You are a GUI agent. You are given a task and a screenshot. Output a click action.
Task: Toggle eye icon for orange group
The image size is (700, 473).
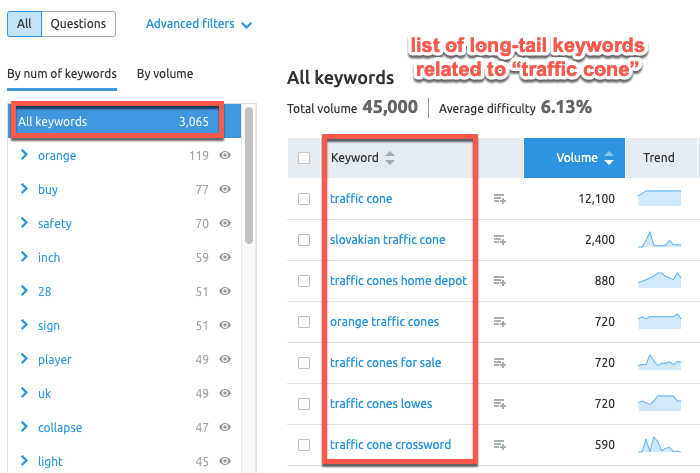(x=225, y=156)
